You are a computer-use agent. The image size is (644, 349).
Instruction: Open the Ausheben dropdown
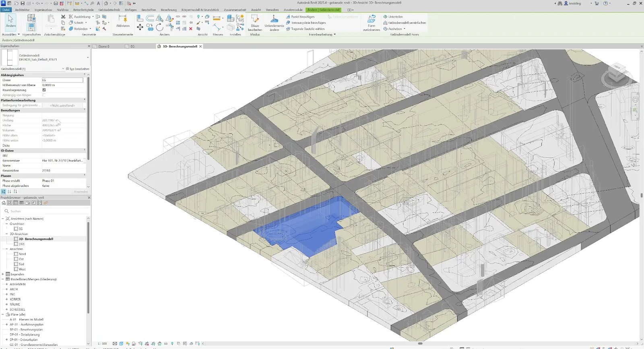(x=404, y=29)
